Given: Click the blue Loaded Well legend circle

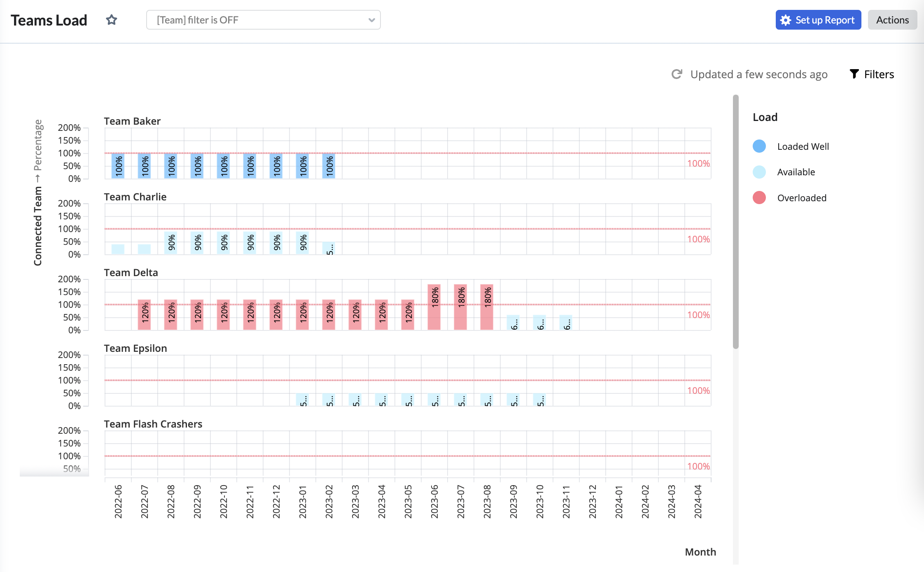Looking at the screenshot, I should pyautogui.click(x=759, y=146).
